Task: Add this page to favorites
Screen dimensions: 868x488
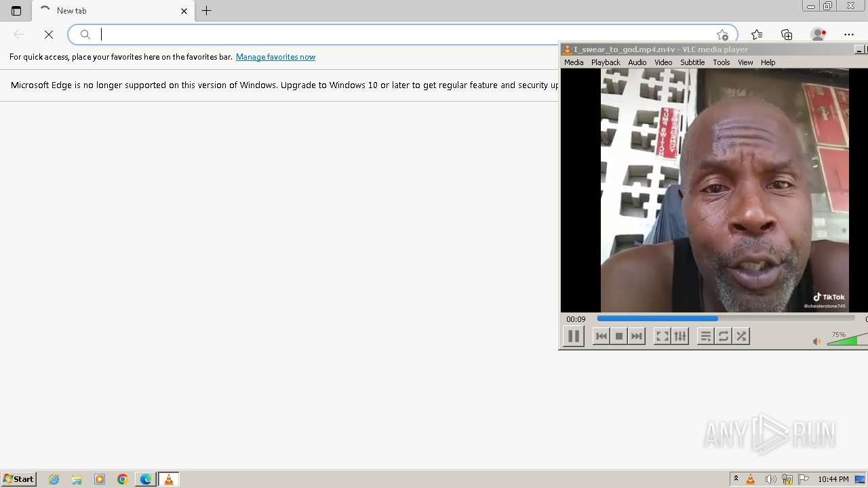Action: (x=722, y=35)
